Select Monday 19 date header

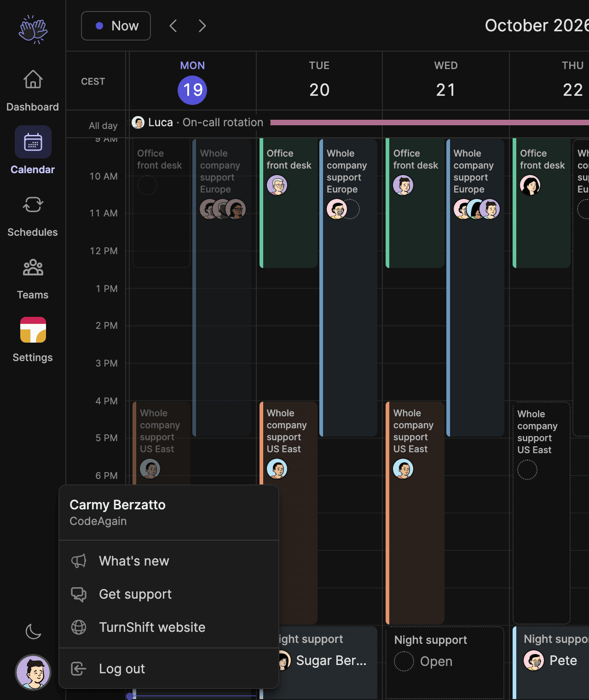192,82
